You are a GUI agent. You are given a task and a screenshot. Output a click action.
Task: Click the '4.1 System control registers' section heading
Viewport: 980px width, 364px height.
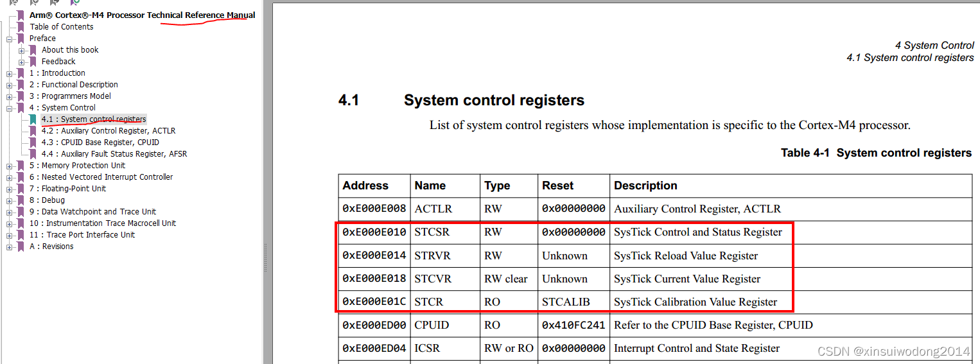(461, 100)
